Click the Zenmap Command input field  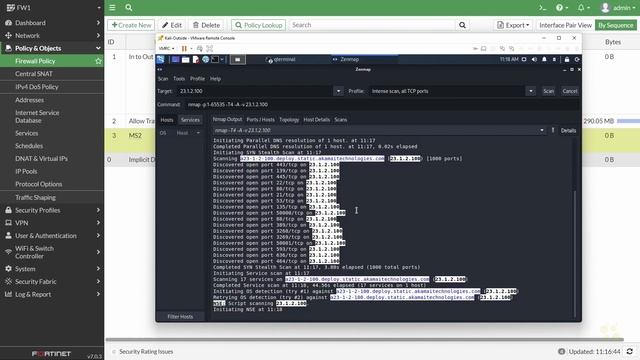(x=382, y=104)
